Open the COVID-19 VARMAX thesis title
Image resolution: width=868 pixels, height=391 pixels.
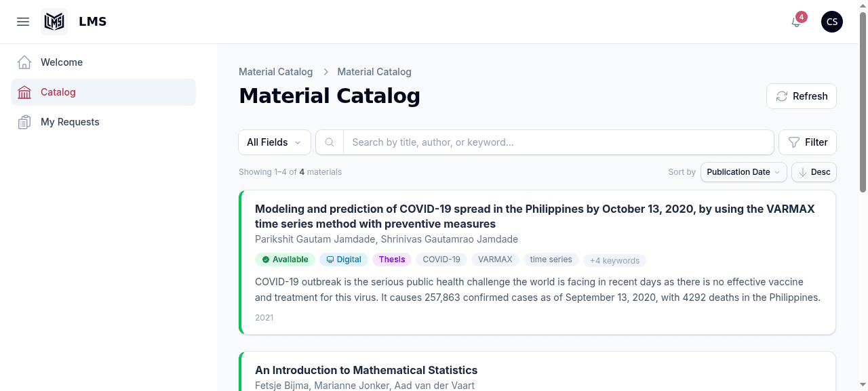coord(535,216)
